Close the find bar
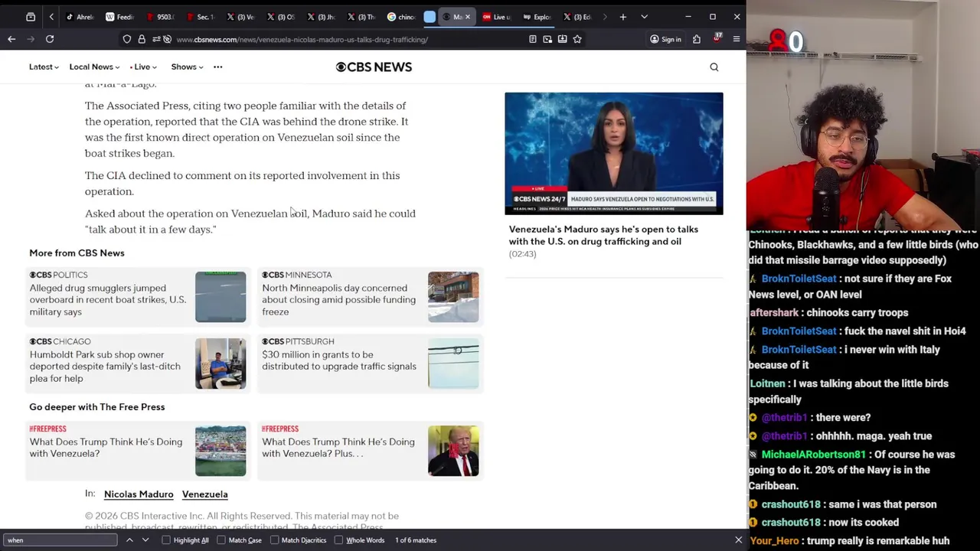This screenshot has width=980, height=551. (739, 540)
